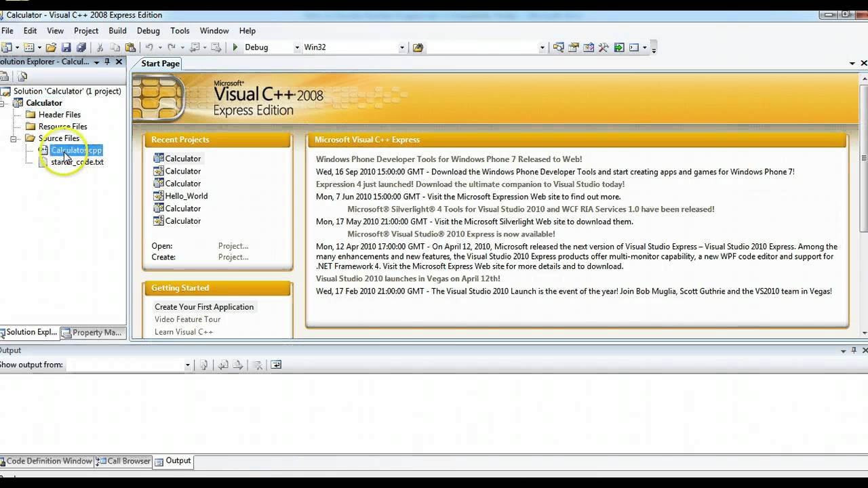Image resolution: width=868 pixels, height=488 pixels.
Task: Click the Navigate Forward toolbar icon
Action: click(x=216, y=47)
